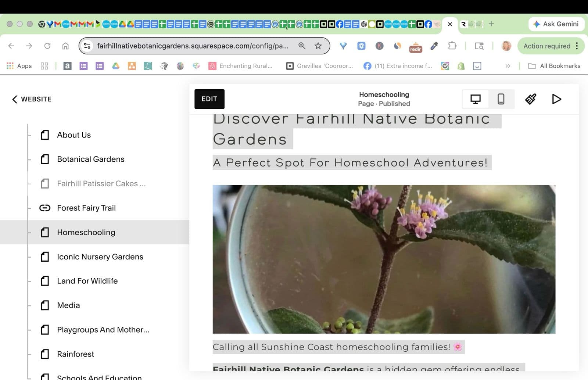
Task: Click the purple K extension icon
Action: pyautogui.click(x=380, y=46)
